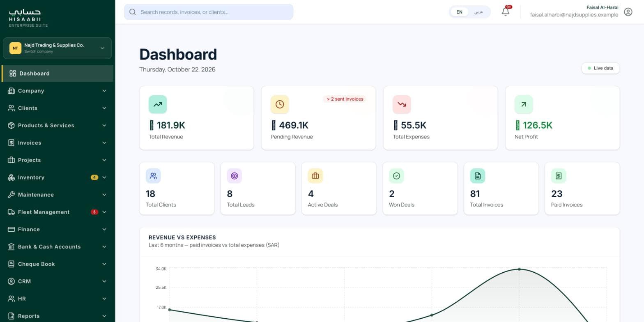Click the 2 sent invoices badge
The width and height of the screenshot is (644, 322).
344,99
